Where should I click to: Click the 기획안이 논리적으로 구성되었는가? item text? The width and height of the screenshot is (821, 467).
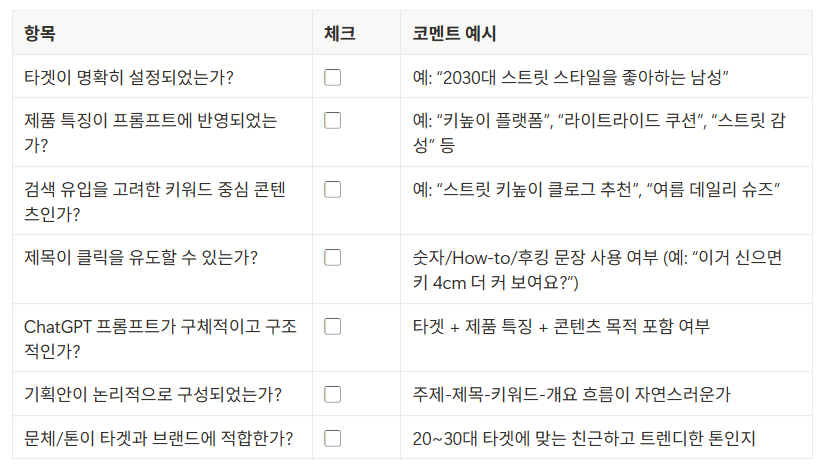tap(153, 394)
